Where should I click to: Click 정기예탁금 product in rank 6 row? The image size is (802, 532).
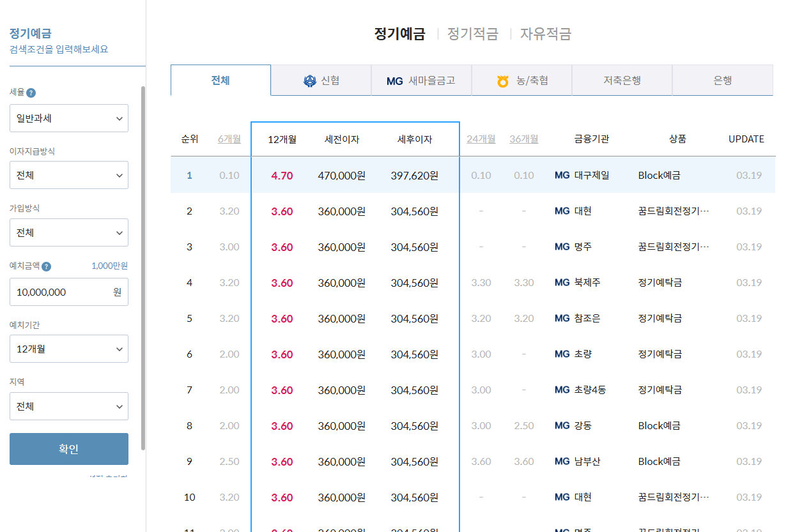click(x=660, y=354)
